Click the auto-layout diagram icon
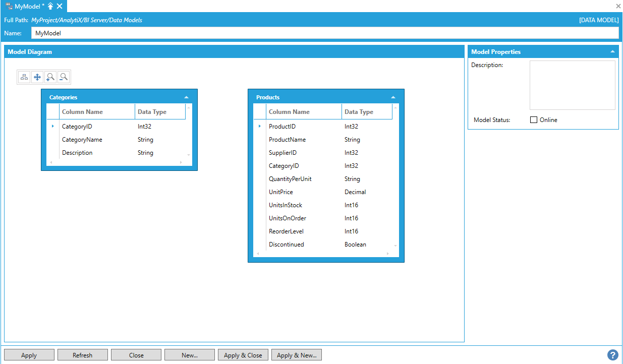 [x=24, y=77]
